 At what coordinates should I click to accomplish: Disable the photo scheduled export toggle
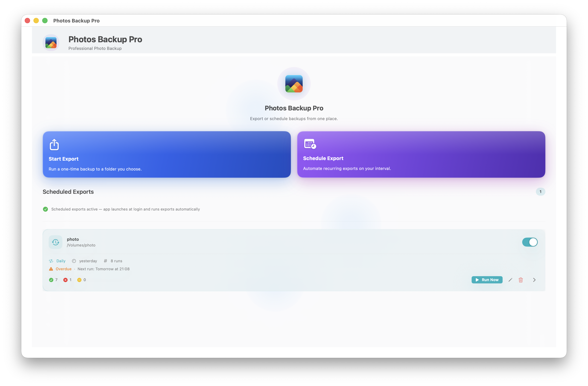(530, 242)
